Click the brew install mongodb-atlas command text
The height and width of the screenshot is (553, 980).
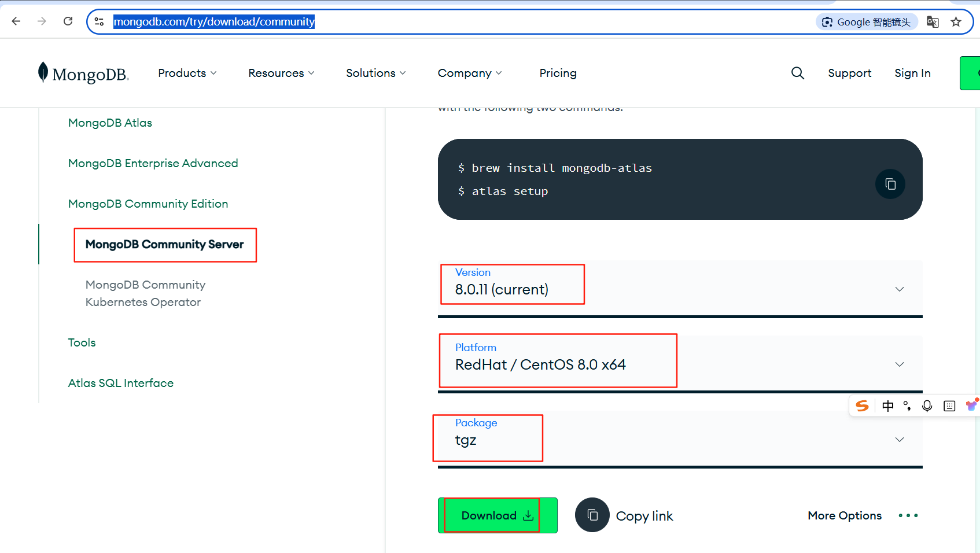562,168
